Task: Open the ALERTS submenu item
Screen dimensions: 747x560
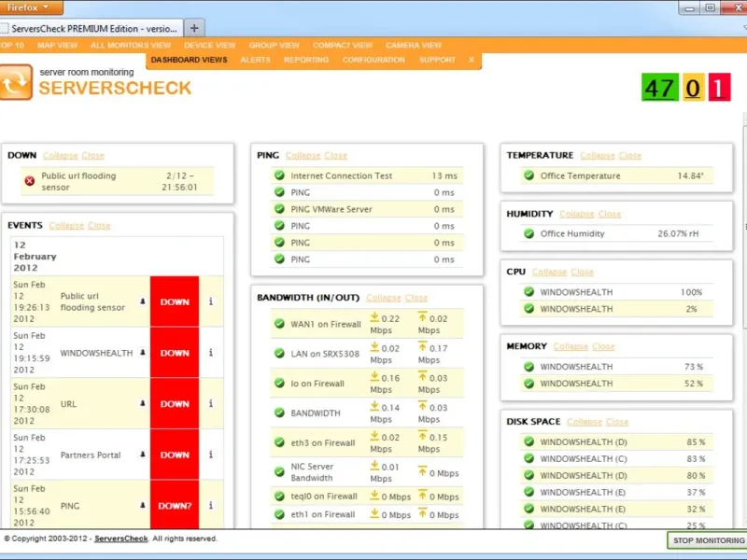Action: [x=255, y=60]
